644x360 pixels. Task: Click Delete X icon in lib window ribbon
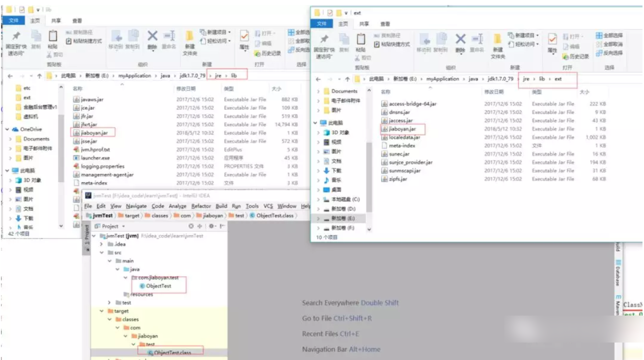tap(152, 36)
